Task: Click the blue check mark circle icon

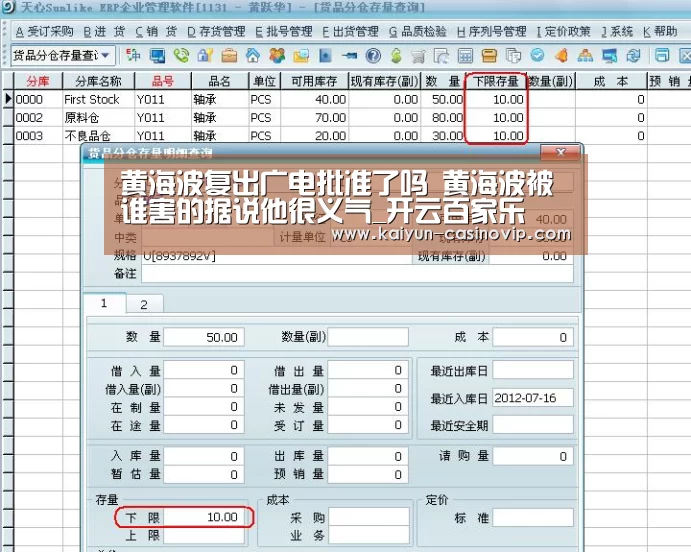Action: click(537, 56)
